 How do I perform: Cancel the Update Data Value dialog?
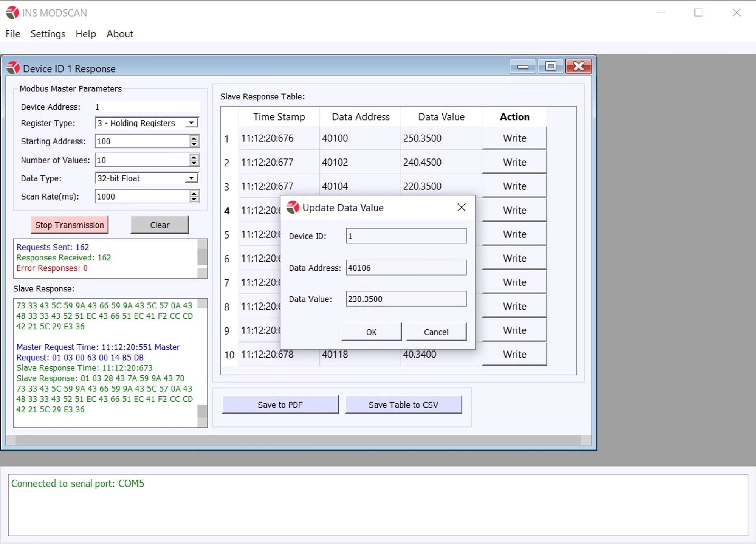point(436,332)
